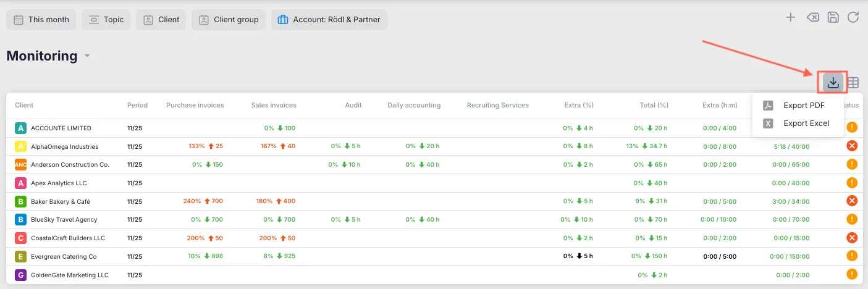Open the Client filter button
Image resolution: width=868 pixels, height=289 pixels.
[x=161, y=20]
